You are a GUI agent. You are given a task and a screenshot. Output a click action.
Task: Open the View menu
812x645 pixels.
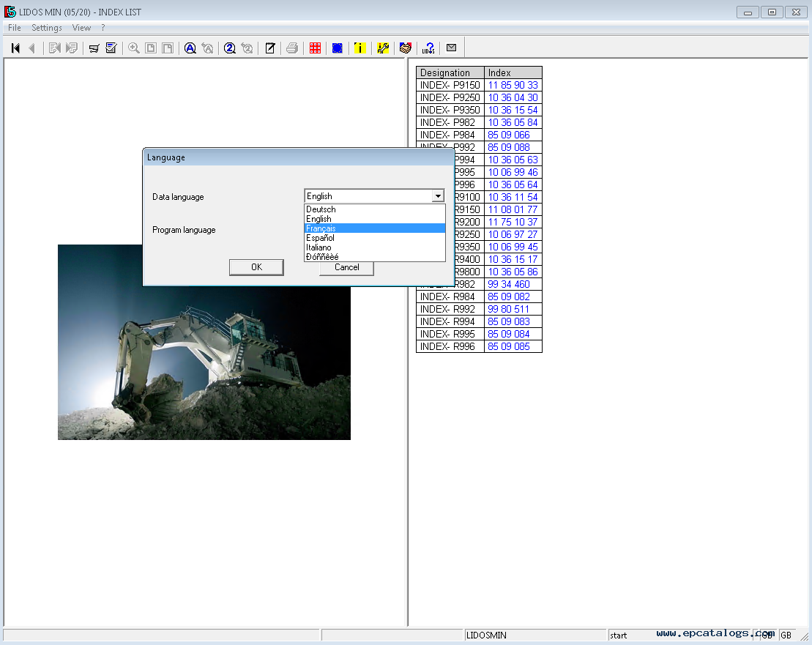(x=81, y=28)
